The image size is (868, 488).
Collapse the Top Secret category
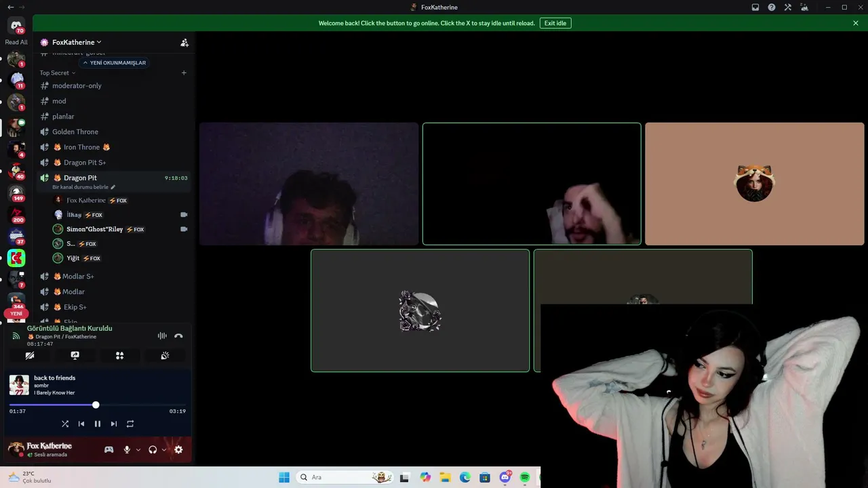coord(58,73)
